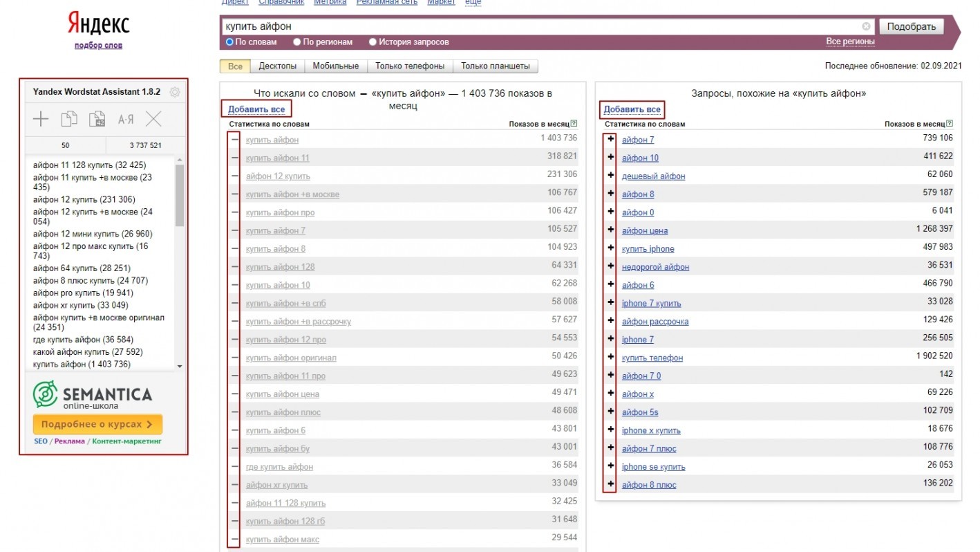The image size is (980, 552).
Task: Add 'дешевый айфон' with its plus icon
Action: 610,176
